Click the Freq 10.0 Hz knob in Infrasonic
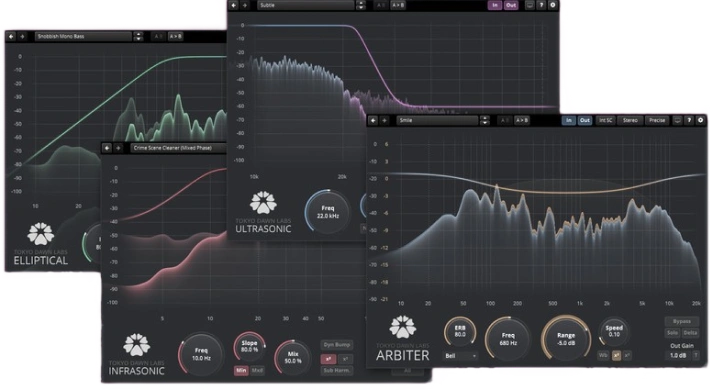Viewport: 710px width, 390px height. (x=201, y=354)
